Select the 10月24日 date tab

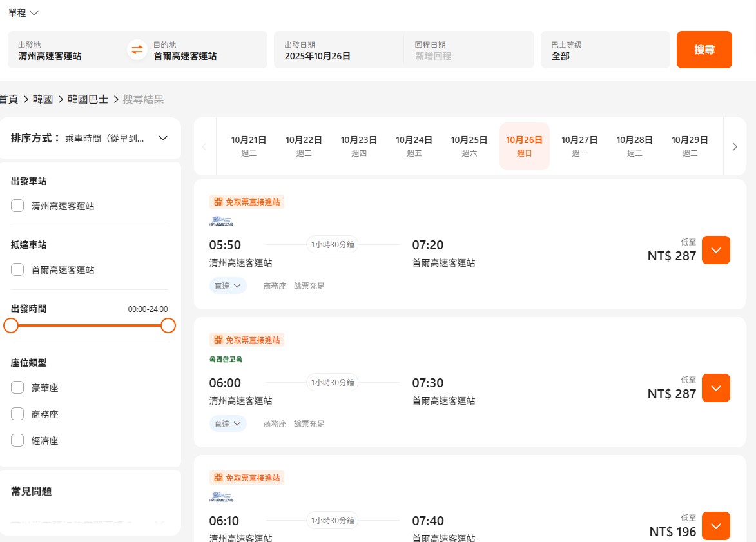click(x=414, y=146)
